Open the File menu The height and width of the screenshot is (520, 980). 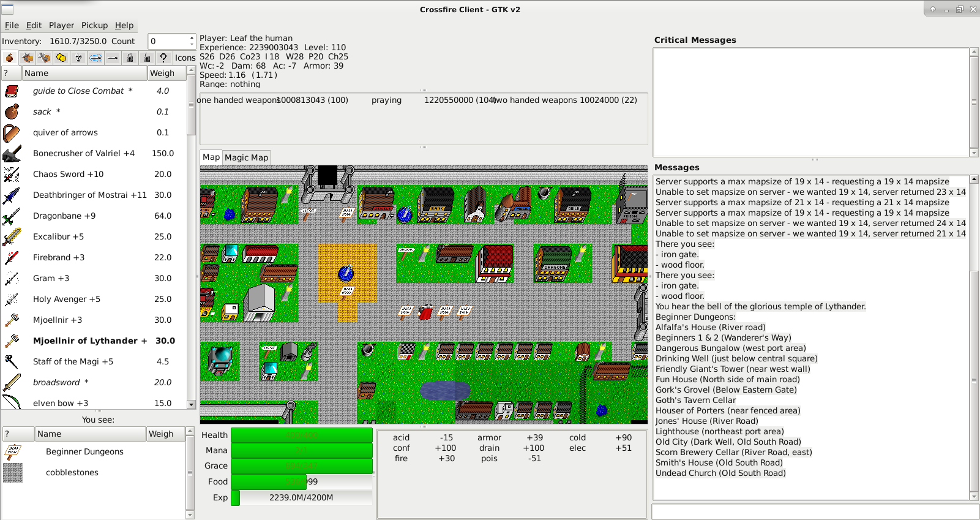click(x=12, y=25)
